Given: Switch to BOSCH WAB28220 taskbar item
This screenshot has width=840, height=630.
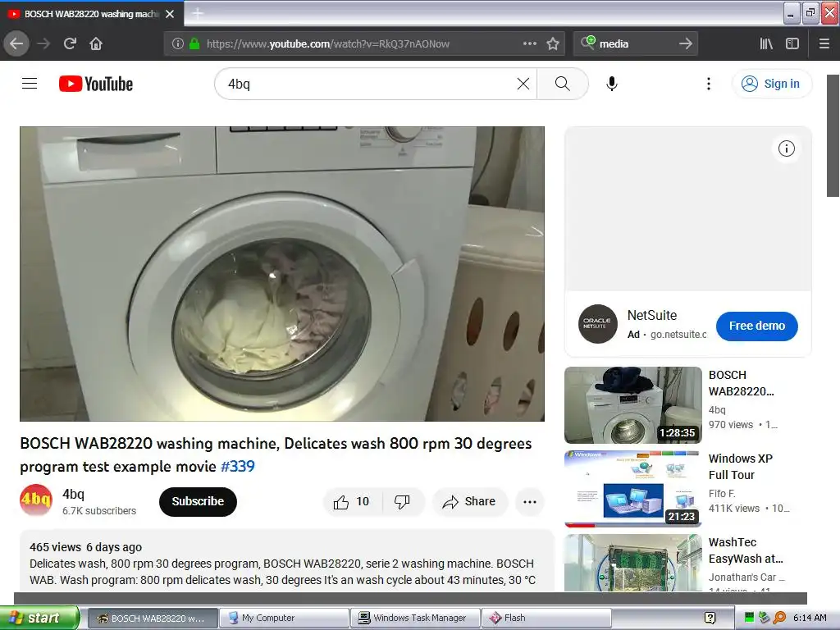Looking at the screenshot, I should pyautogui.click(x=153, y=618).
